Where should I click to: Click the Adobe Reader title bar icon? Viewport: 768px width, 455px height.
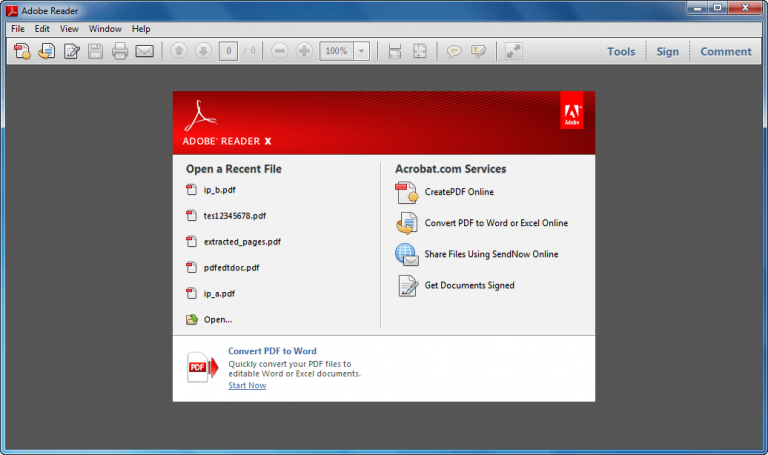pyautogui.click(x=12, y=11)
